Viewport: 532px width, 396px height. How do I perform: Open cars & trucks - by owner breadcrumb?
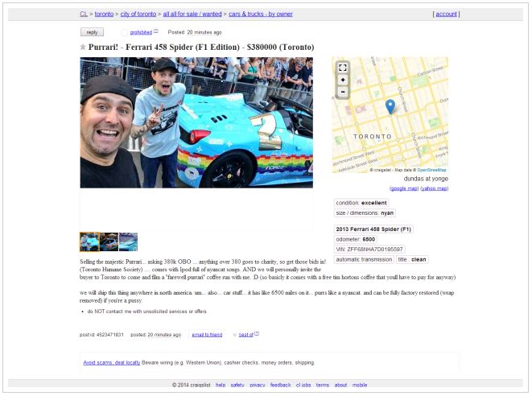[x=261, y=14]
